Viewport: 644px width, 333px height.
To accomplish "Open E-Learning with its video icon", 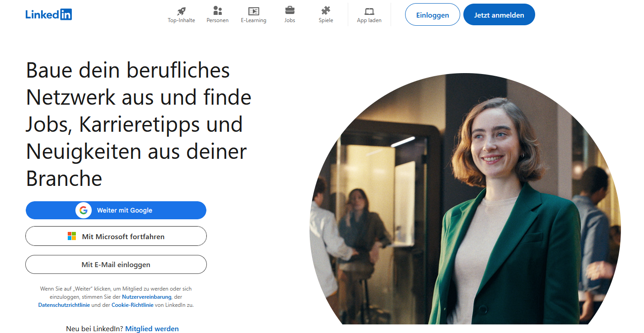I will click(253, 10).
